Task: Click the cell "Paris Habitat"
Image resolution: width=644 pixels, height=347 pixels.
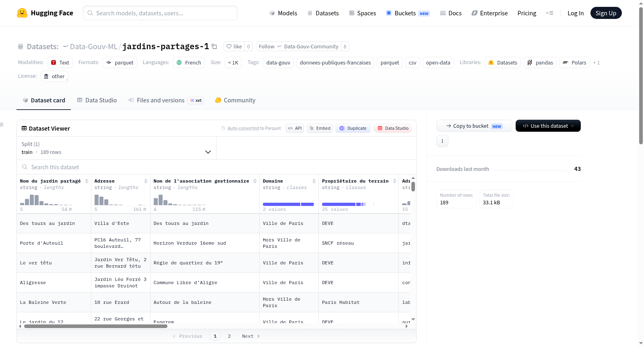Action: (359, 302)
